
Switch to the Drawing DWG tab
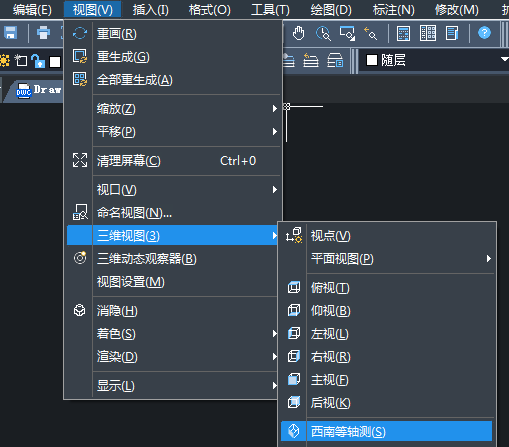click(x=33, y=90)
